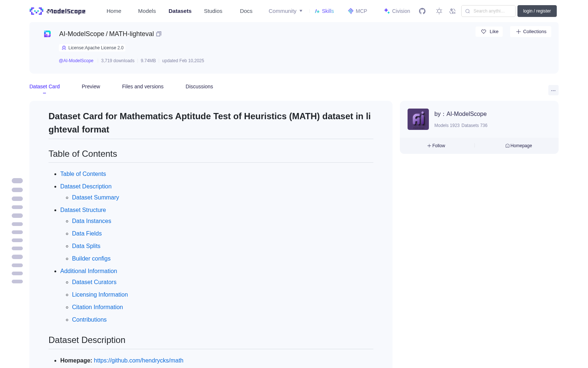Jump to Additional Information link
The height and width of the screenshot is (368, 588).
point(89,271)
